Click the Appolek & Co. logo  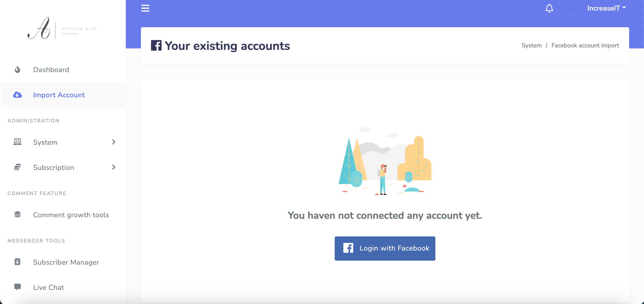[63, 28]
